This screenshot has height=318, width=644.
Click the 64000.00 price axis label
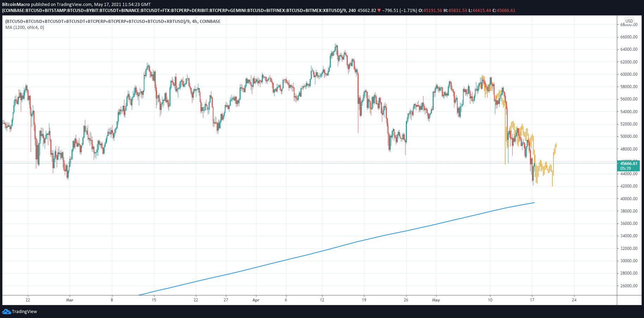click(629, 49)
